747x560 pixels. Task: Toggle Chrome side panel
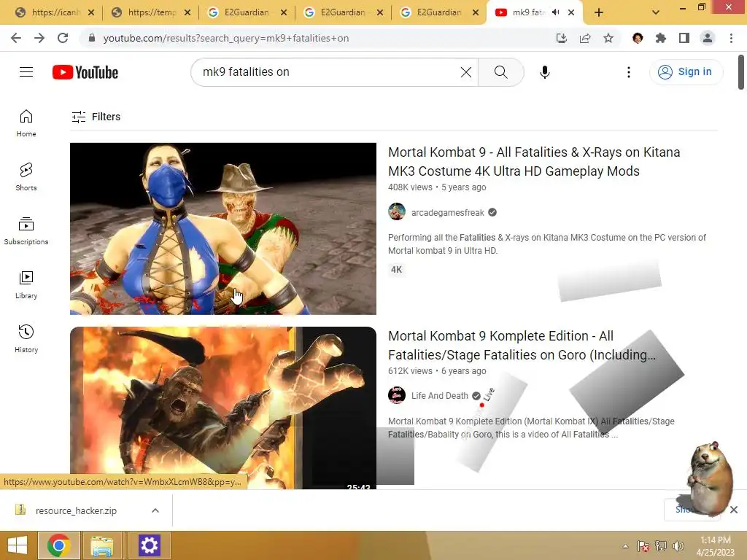coord(684,38)
